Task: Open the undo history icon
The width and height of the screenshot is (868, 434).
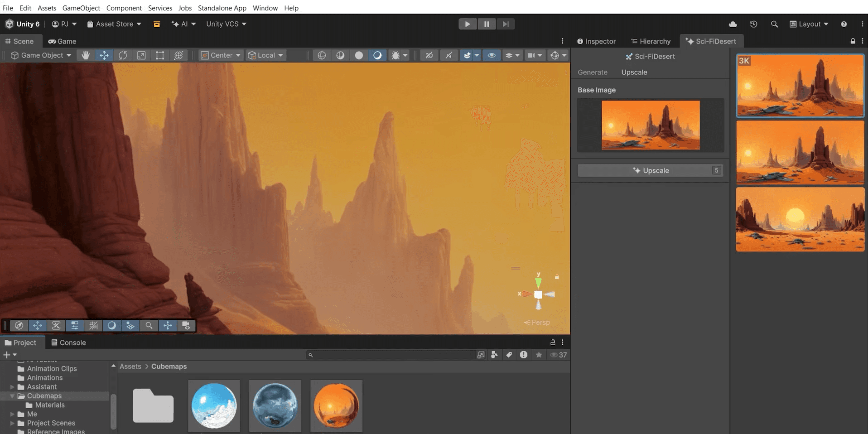Action: tap(753, 24)
